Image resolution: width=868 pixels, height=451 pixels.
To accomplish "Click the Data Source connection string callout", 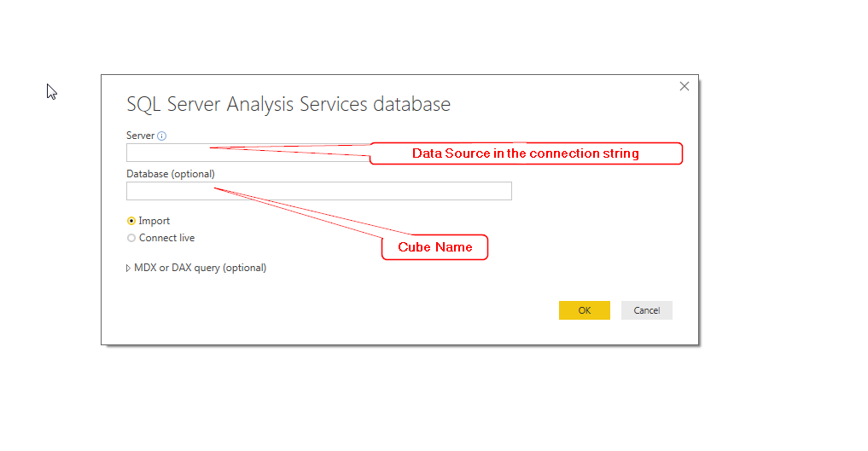I will [526, 153].
